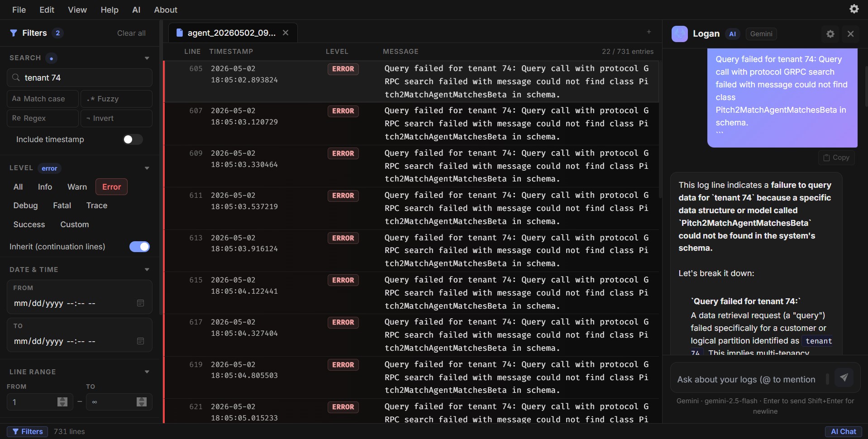The height and width of the screenshot is (439, 868).
Task: Select log entry at line 607
Action: click(x=411, y=124)
